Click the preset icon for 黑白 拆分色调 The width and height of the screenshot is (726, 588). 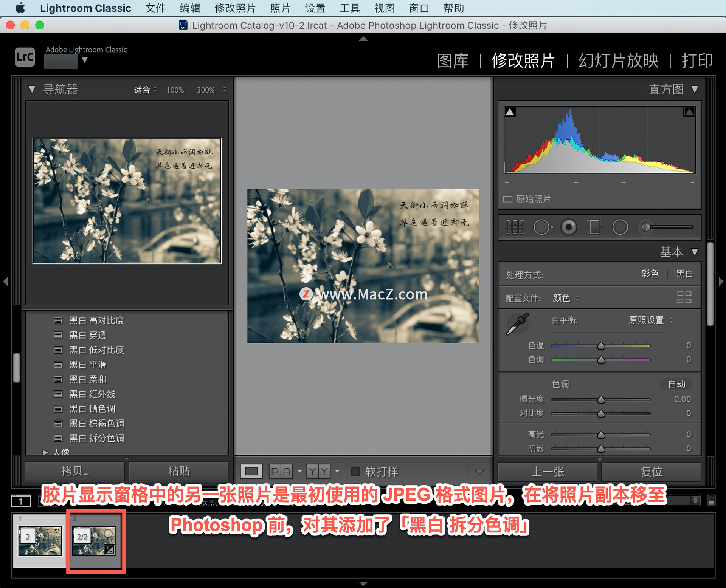pyautogui.click(x=58, y=439)
